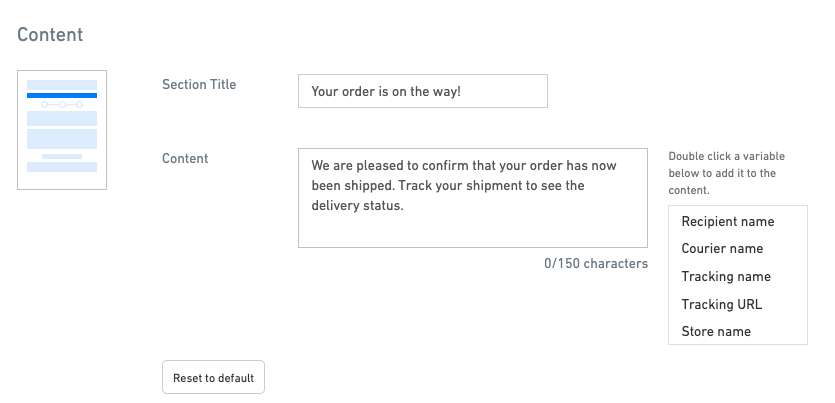Image resolution: width=835 pixels, height=403 pixels.
Task: Select the Recipient name variable
Action: 727,221
